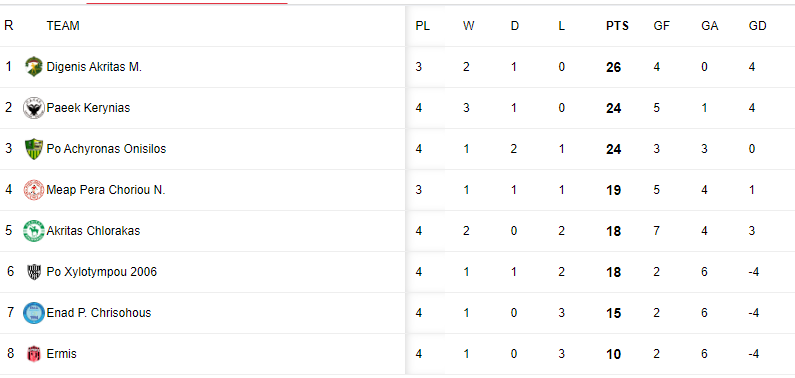Click the Akritas Chlorakas green crest
Image resolution: width=795 pixels, height=378 pixels.
[x=34, y=231]
